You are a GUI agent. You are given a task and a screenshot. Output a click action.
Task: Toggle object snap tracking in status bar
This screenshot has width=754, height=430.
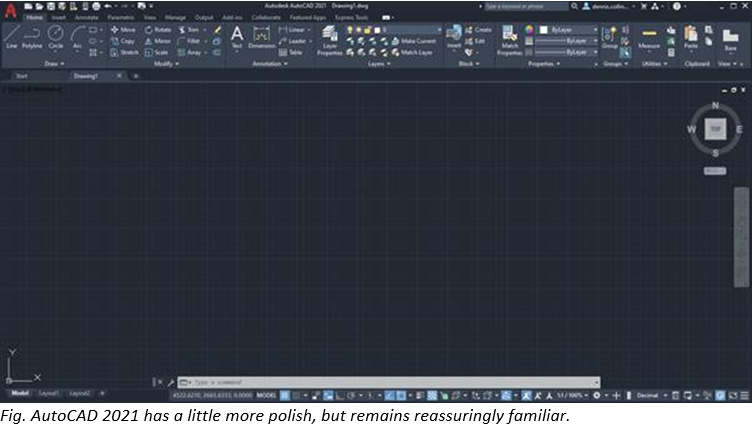tap(390, 395)
